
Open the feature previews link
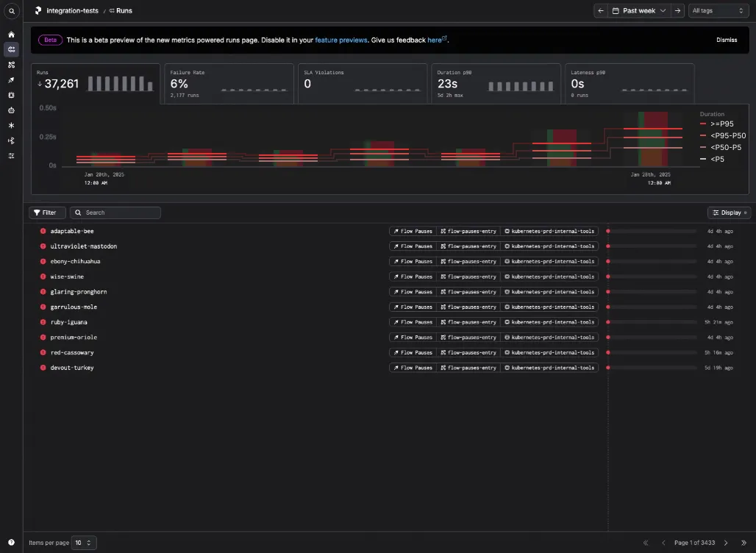click(x=341, y=40)
